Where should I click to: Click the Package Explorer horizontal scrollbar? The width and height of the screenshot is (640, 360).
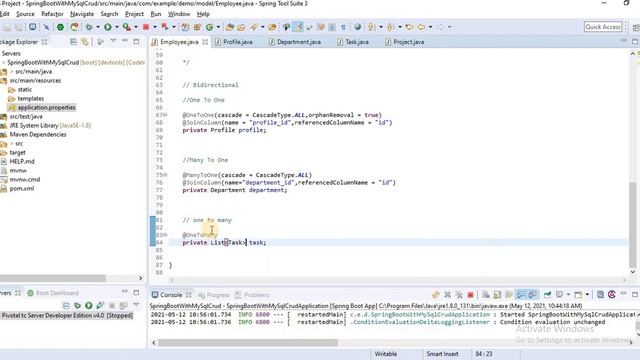click(x=53, y=278)
